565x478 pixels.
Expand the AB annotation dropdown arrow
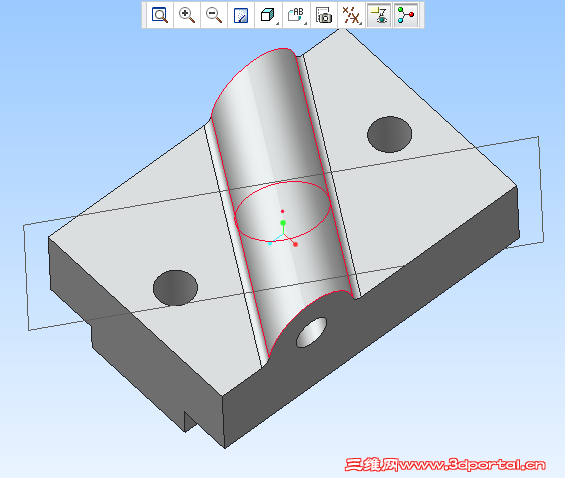306,24
